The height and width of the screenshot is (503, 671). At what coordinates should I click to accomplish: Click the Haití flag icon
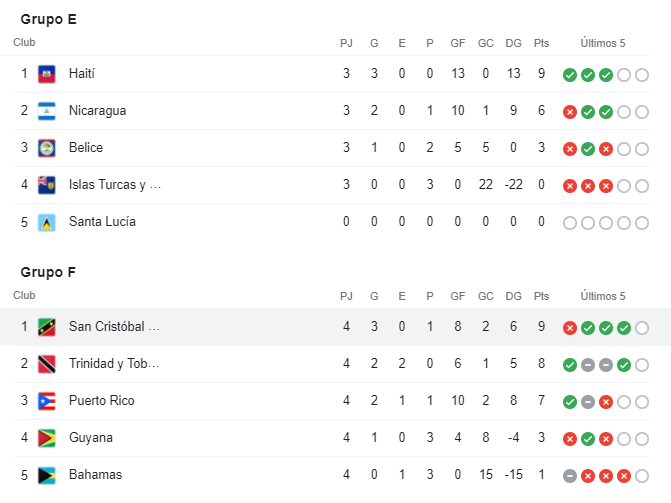coord(46,74)
